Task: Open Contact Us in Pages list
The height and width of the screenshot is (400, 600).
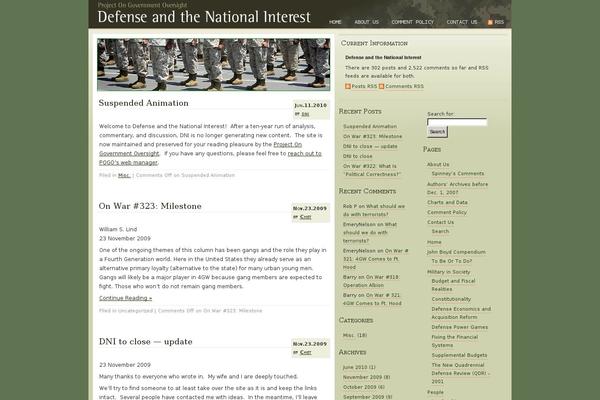Action: (x=440, y=222)
